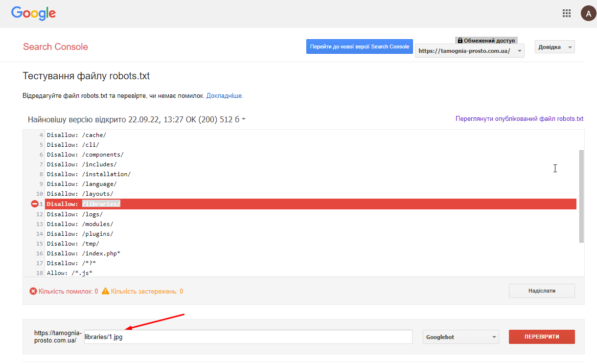Click the red ПЕРЕВІРИТИ button
Image resolution: width=597 pixels, height=364 pixels.
pos(542,337)
